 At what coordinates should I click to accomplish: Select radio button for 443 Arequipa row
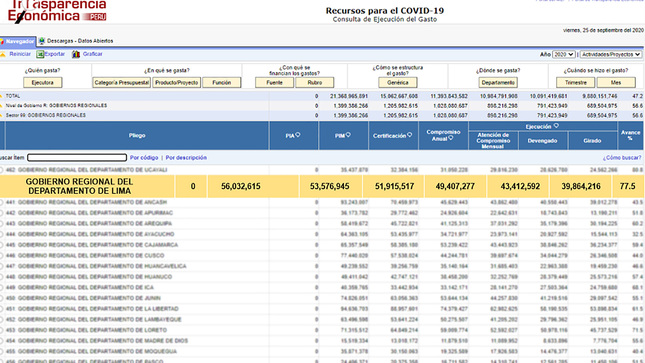coord(1,224)
